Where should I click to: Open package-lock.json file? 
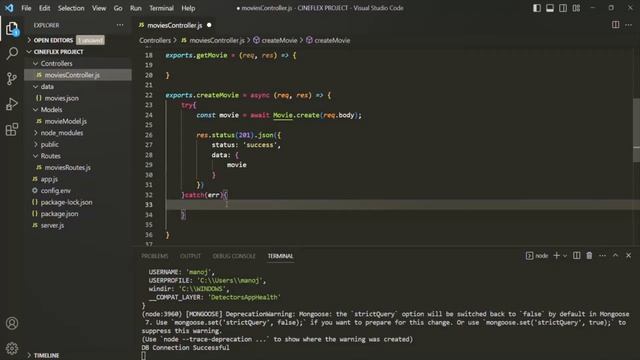click(66, 202)
